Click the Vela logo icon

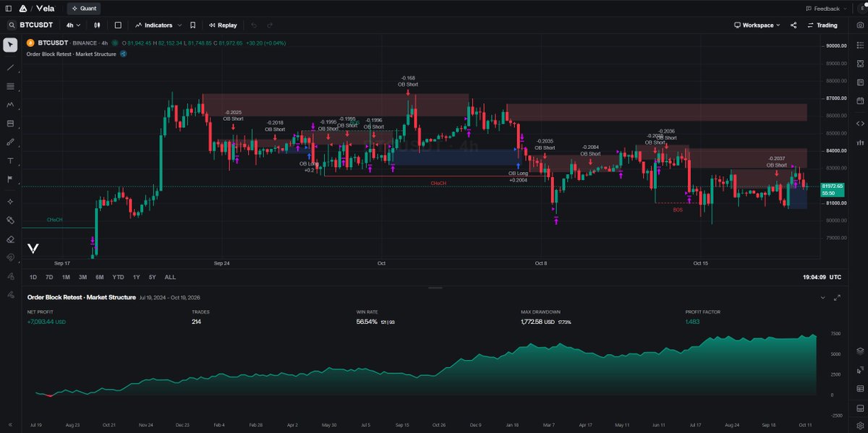pos(23,9)
